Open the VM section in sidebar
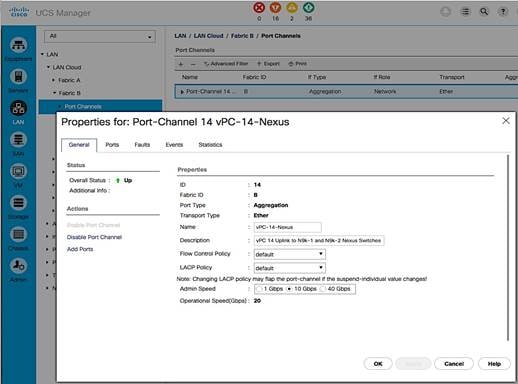The width and height of the screenshot is (518, 384). pos(18,171)
